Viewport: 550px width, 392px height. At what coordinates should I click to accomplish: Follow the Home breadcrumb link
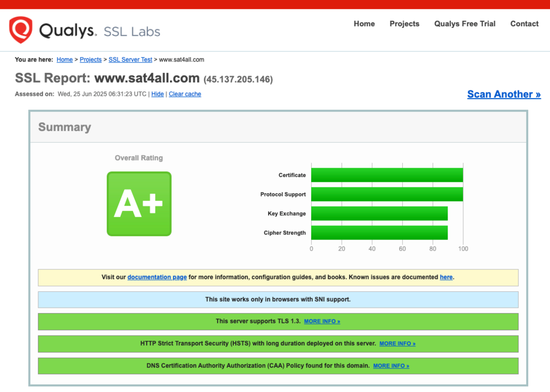tap(64, 60)
